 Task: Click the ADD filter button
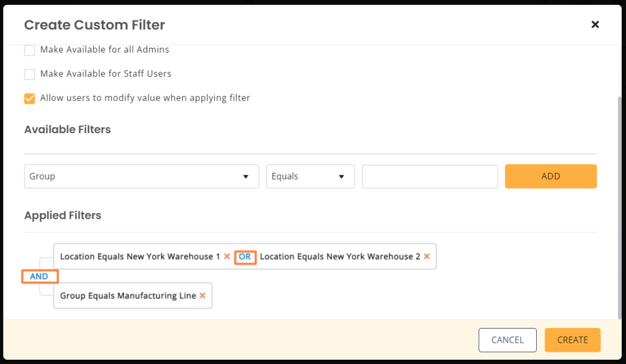coord(551,177)
